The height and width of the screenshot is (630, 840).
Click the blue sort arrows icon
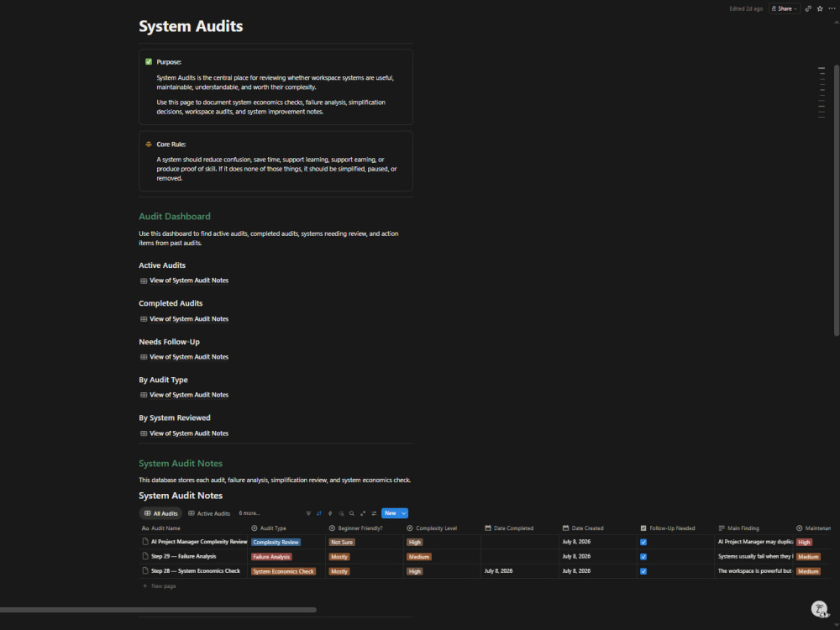[318, 513]
